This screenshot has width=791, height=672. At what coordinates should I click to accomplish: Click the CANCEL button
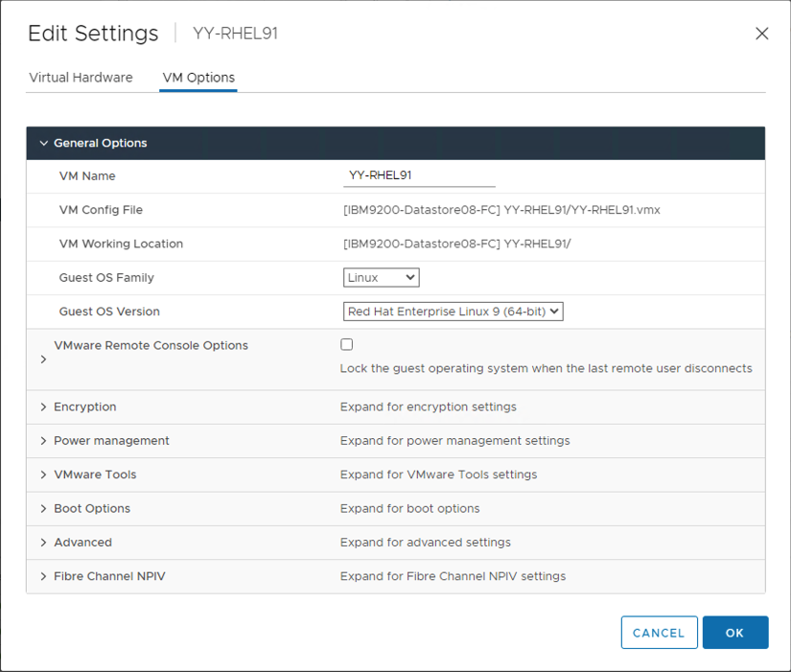pos(660,632)
